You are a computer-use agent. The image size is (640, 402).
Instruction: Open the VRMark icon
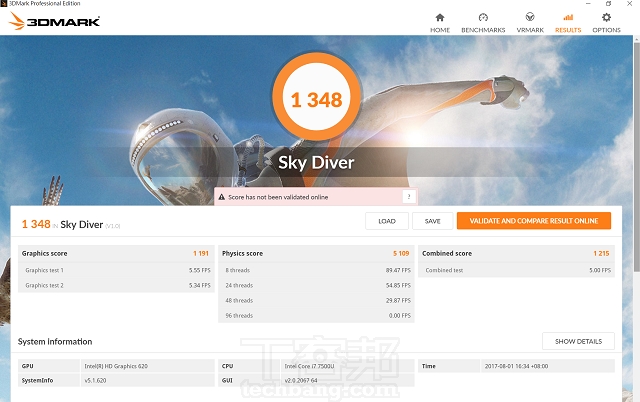click(x=530, y=17)
